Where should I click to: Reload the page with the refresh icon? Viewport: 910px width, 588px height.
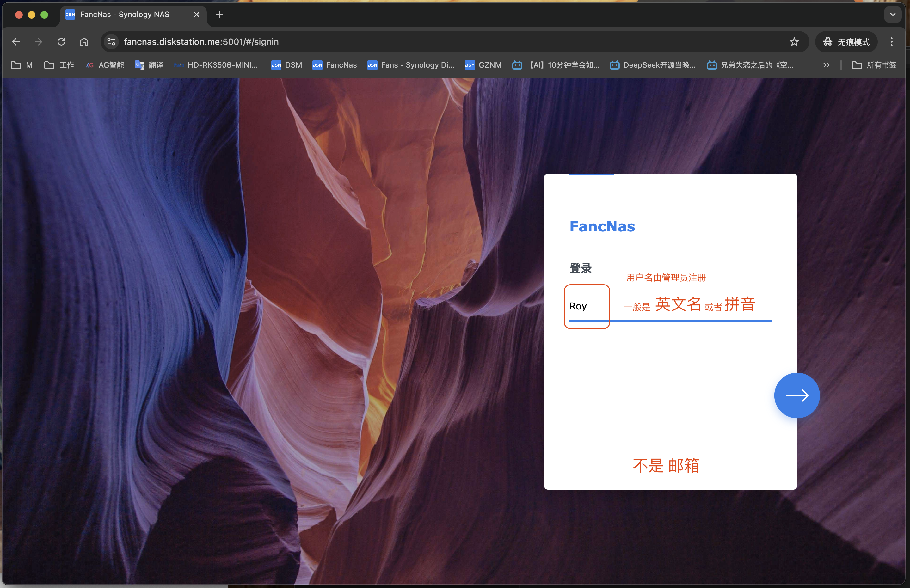[x=61, y=42]
